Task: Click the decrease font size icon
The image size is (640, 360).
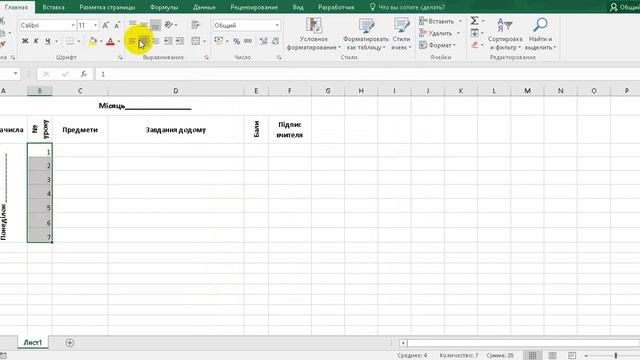Action: pyautogui.click(x=117, y=25)
